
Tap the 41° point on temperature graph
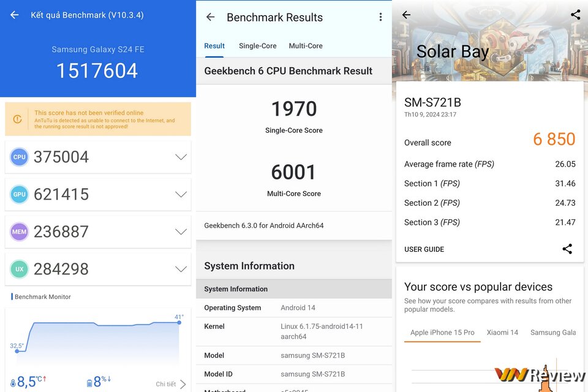coord(179,322)
